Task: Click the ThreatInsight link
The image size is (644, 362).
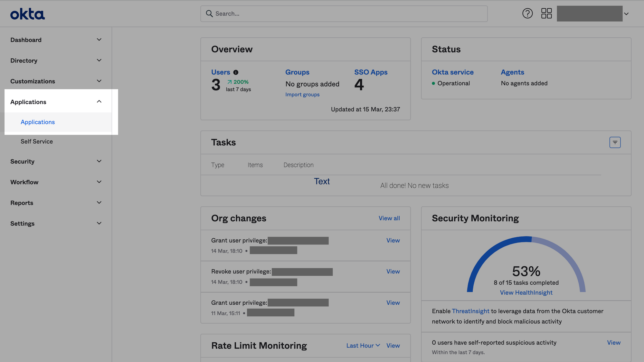Action: pos(470,311)
